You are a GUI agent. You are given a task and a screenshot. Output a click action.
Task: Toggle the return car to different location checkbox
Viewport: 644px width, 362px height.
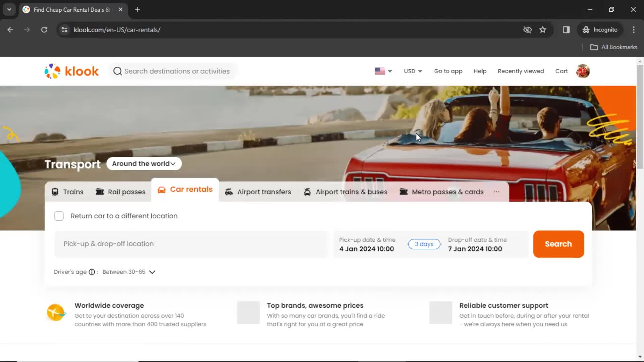coord(59,216)
